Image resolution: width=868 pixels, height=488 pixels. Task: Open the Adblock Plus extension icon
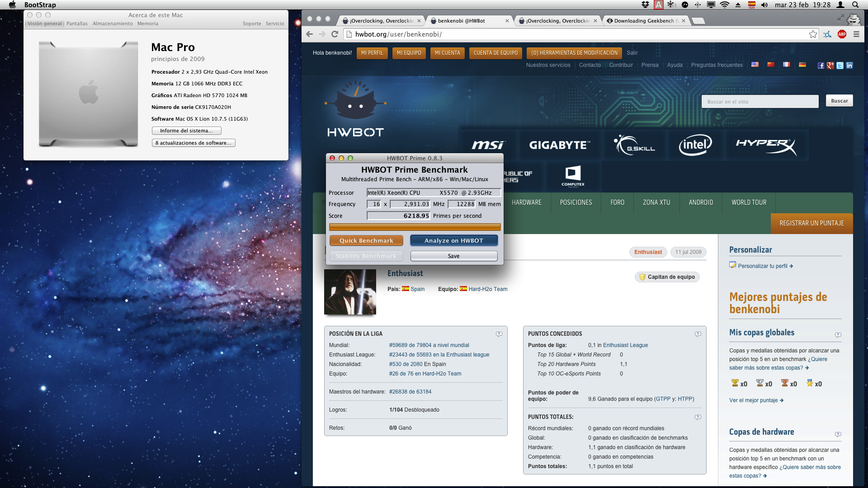842,34
